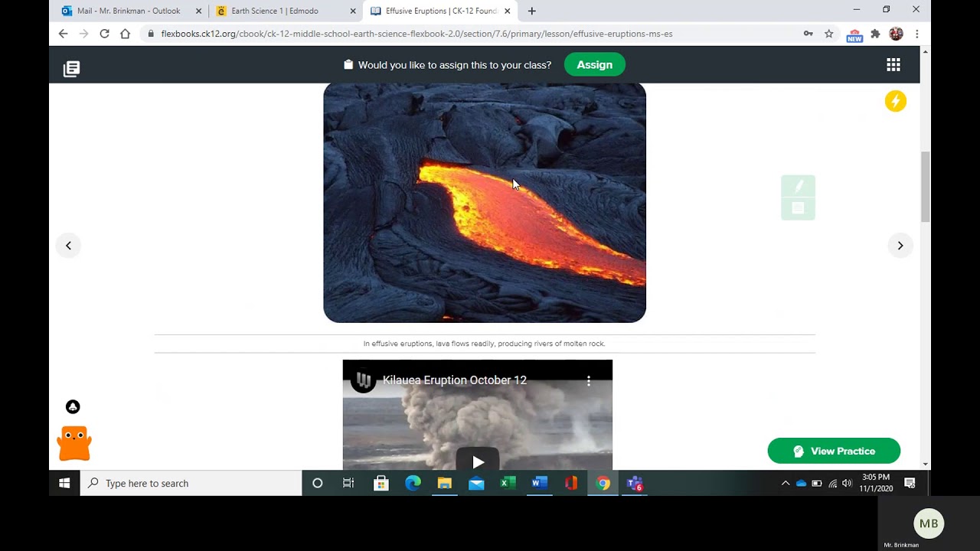Screen dimensions: 980x551
Task: Bookmark this page with star icon
Action: (828, 34)
